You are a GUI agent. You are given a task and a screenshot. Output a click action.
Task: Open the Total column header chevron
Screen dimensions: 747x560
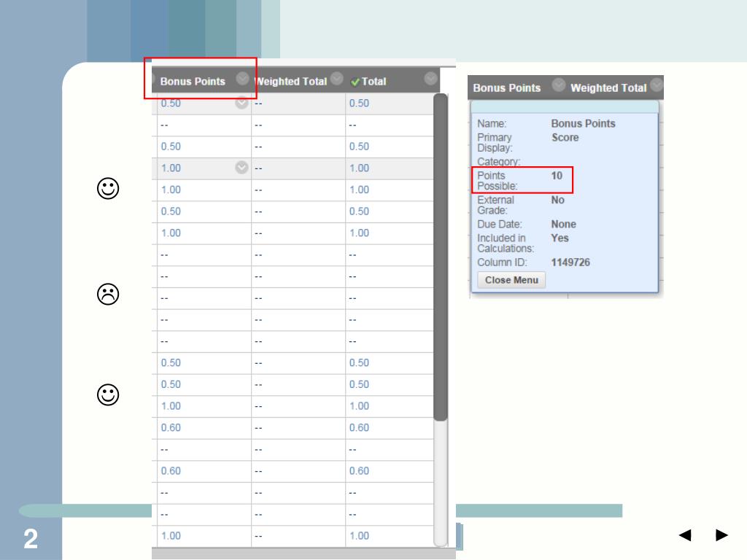(x=430, y=79)
